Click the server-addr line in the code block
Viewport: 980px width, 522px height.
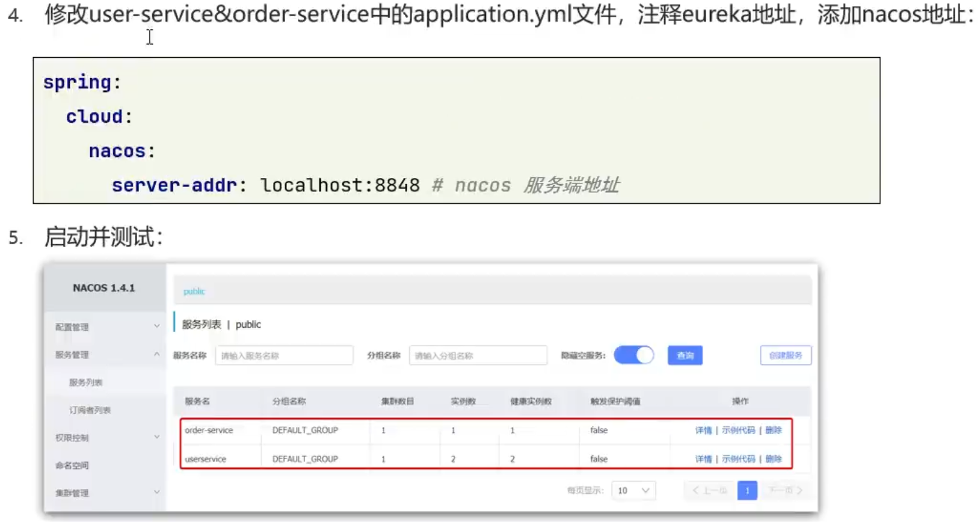pos(366,185)
